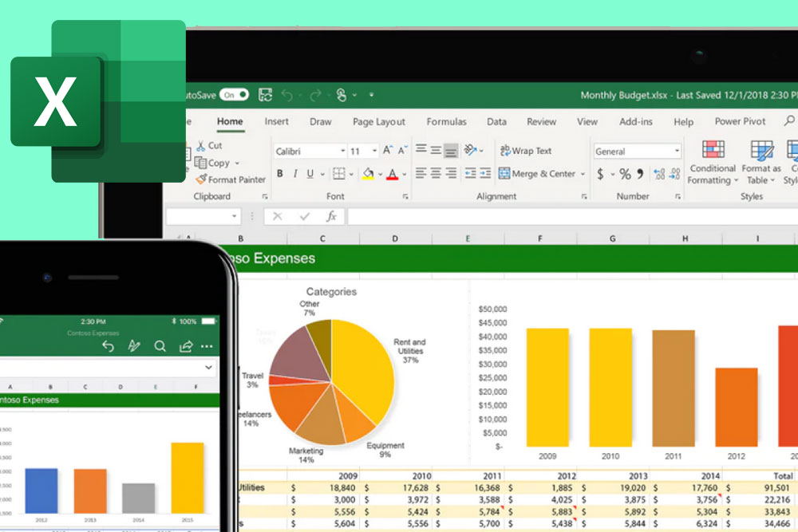
Task: Select the Power Pivot tab
Action: point(740,121)
